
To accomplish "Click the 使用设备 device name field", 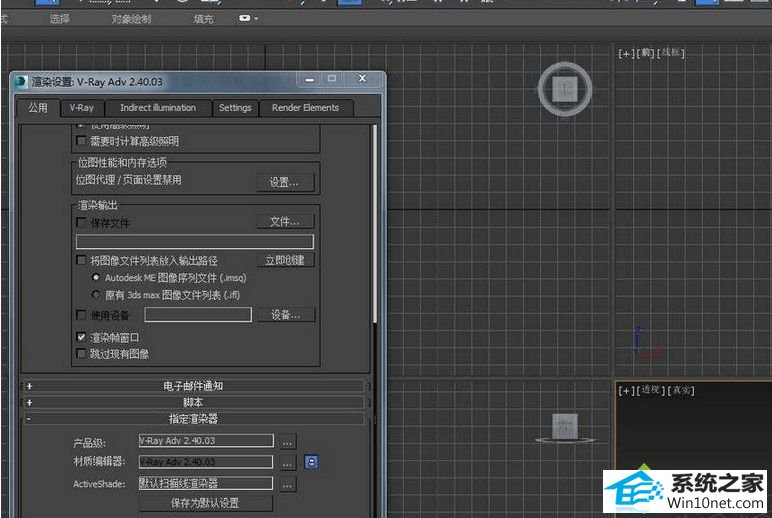I will pos(198,315).
